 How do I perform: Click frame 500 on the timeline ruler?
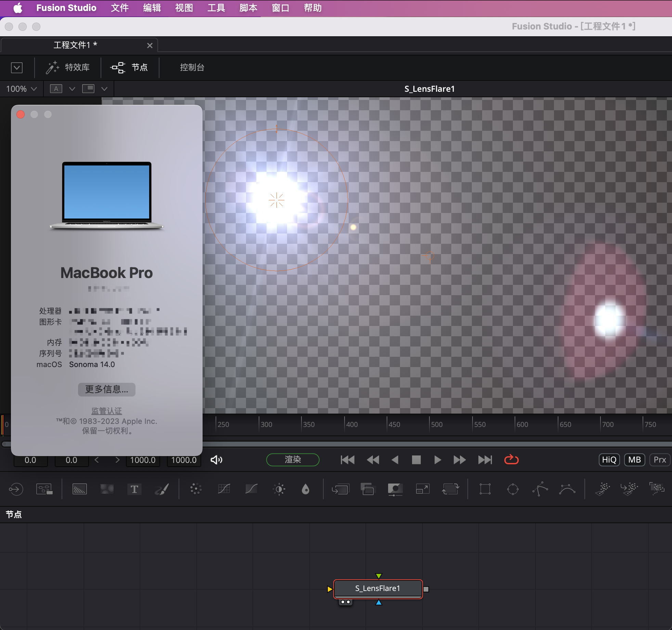point(430,425)
